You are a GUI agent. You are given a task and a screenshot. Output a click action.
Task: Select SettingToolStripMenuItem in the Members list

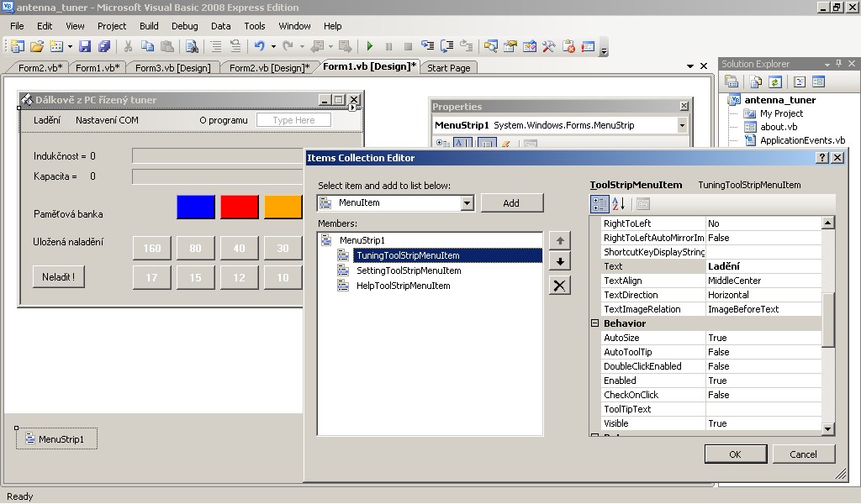click(409, 270)
